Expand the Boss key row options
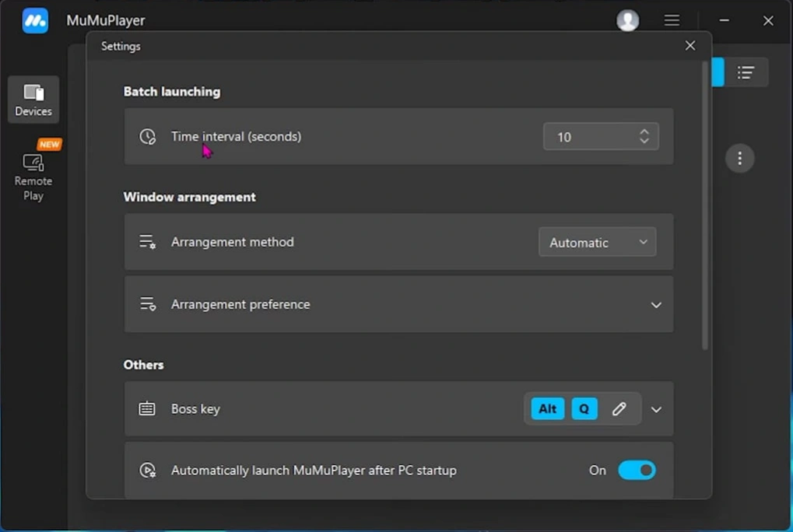Screen dimensions: 793x532 coord(654,408)
